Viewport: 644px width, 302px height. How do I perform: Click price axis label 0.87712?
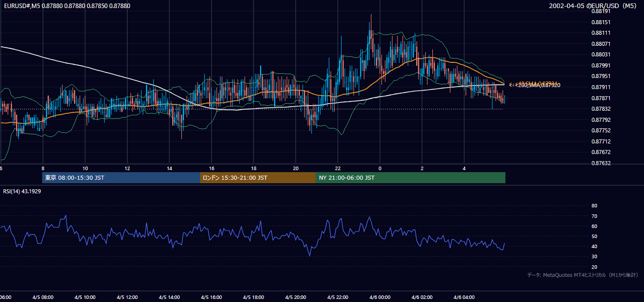(x=601, y=141)
